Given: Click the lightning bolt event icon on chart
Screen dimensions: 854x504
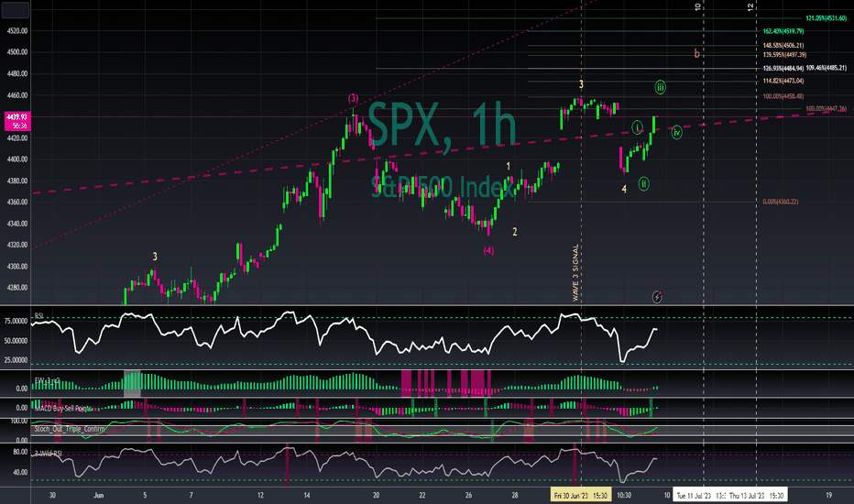Looking at the screenshot, I should tap(657, 297).
